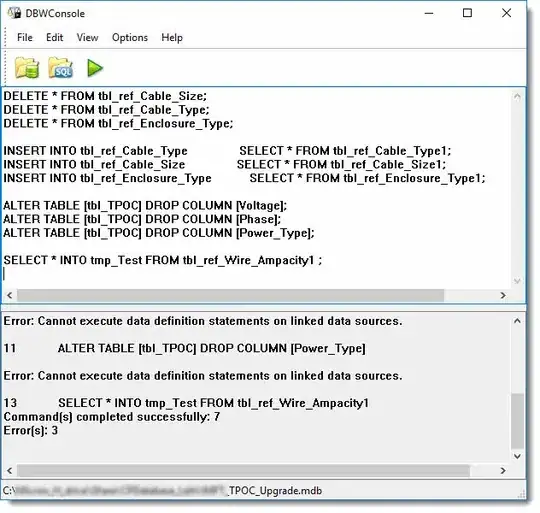The height and width of the screenshot is (513, 540).
Task: Click output pane horizontal scroll right arrow
Action: 503,470
